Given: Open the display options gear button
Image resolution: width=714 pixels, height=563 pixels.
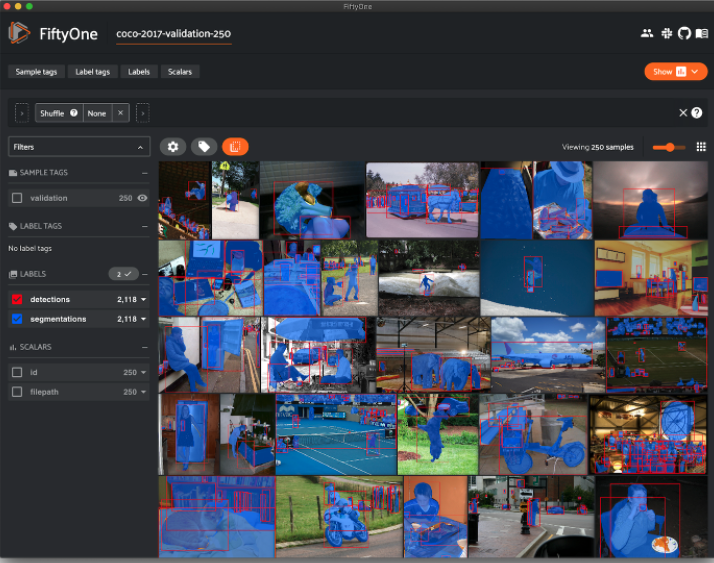Looking at the screenshot, I should (173, 147).
